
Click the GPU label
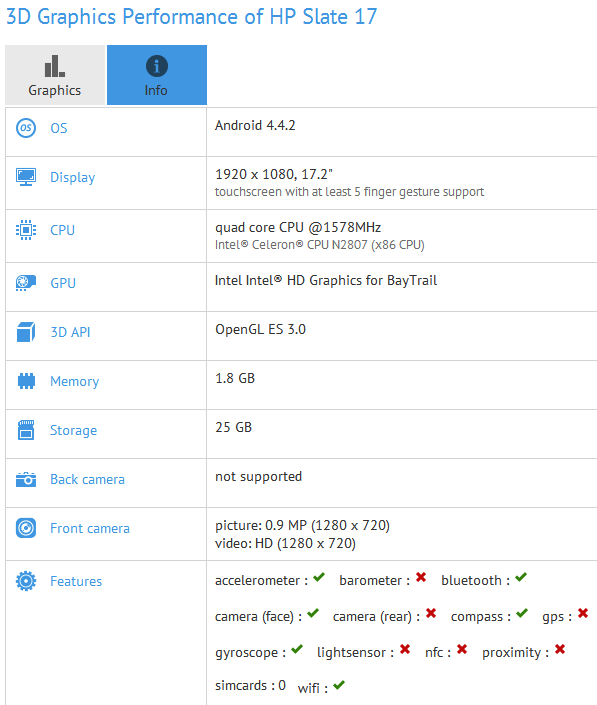click(x=63, y=283)
